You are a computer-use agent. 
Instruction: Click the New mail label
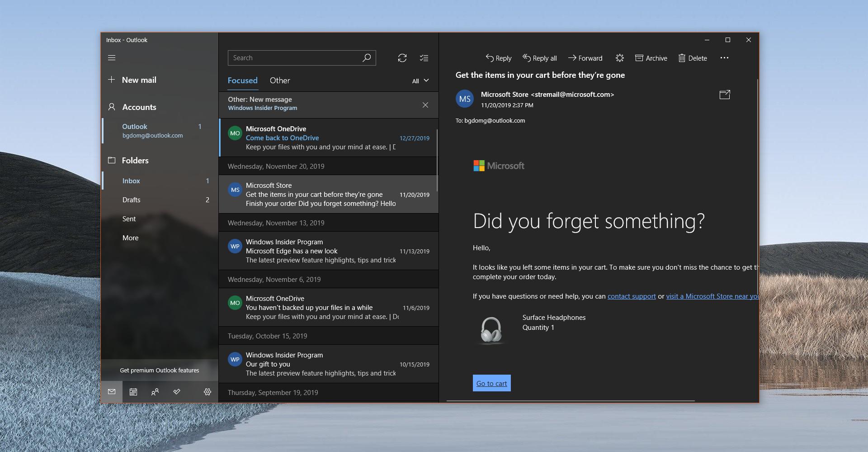click(x=139, y=80)
